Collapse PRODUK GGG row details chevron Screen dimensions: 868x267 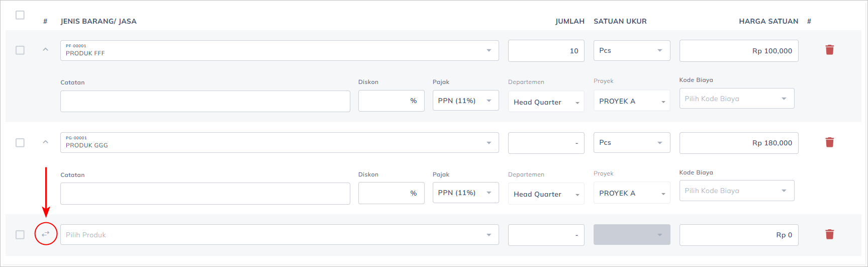[x=46, y=142]
